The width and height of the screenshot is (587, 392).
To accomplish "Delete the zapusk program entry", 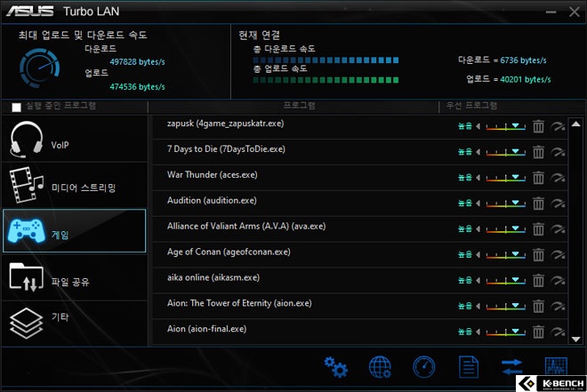I will click(x=538, y=126).
